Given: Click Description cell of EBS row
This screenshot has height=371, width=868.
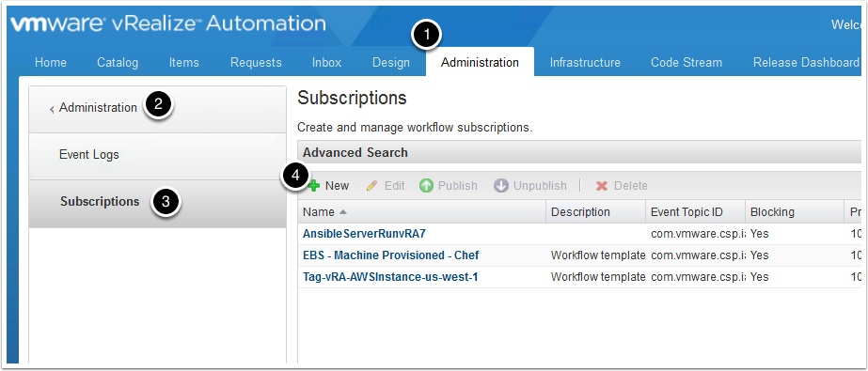Looking at the screenshot, I should coord(598,255).
